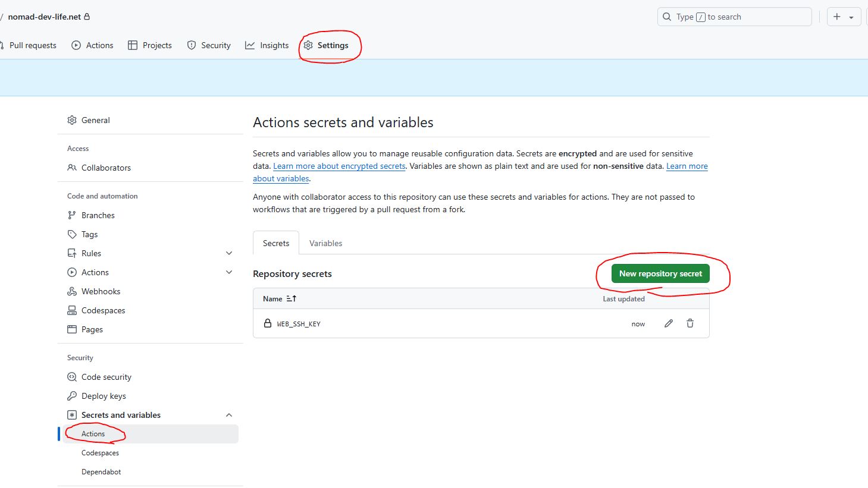Collapse the Secrets and variables section
Image resolution: width=868 pixels, height=488 pixels.
click(229, 415)
